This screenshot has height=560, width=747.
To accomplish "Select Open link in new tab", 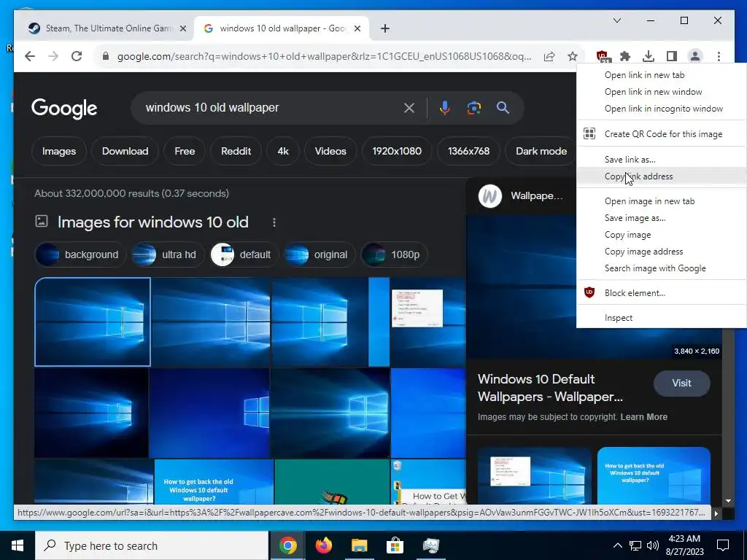I will (x=644, y=75).
